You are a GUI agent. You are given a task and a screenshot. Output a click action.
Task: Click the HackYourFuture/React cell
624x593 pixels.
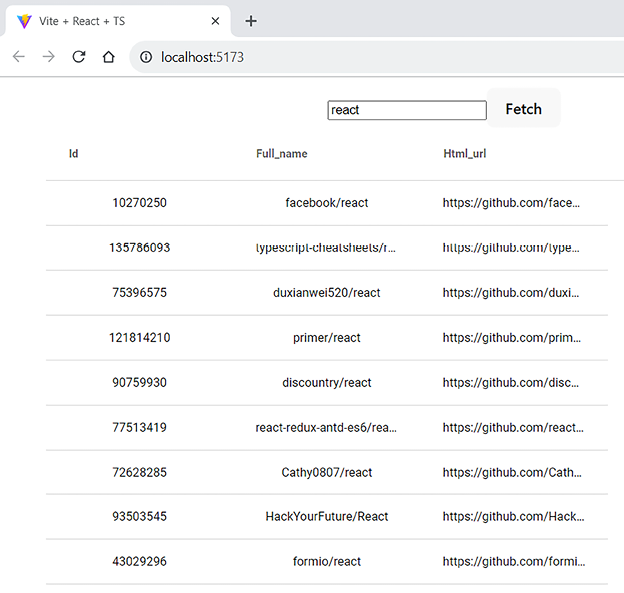[326, 517]
